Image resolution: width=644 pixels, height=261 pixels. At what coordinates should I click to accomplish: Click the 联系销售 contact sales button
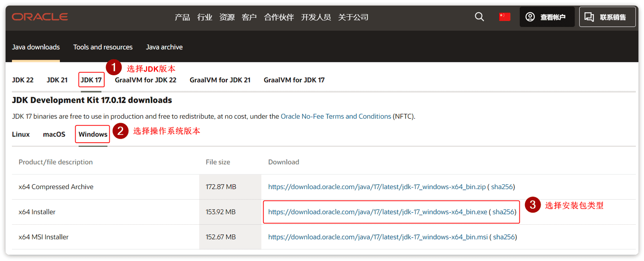click(x=607, y=17)
